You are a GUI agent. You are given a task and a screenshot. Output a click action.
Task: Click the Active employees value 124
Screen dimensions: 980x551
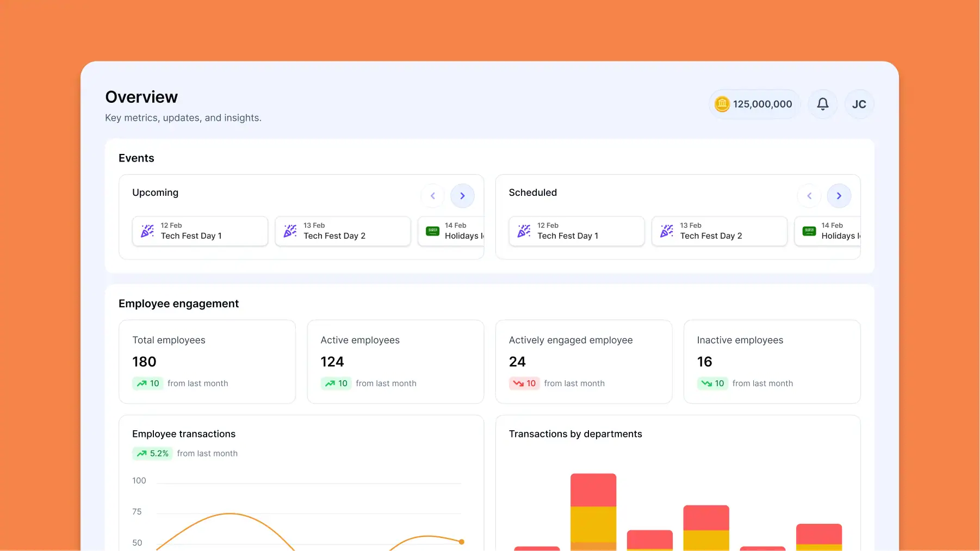click(x=332, y=362)
